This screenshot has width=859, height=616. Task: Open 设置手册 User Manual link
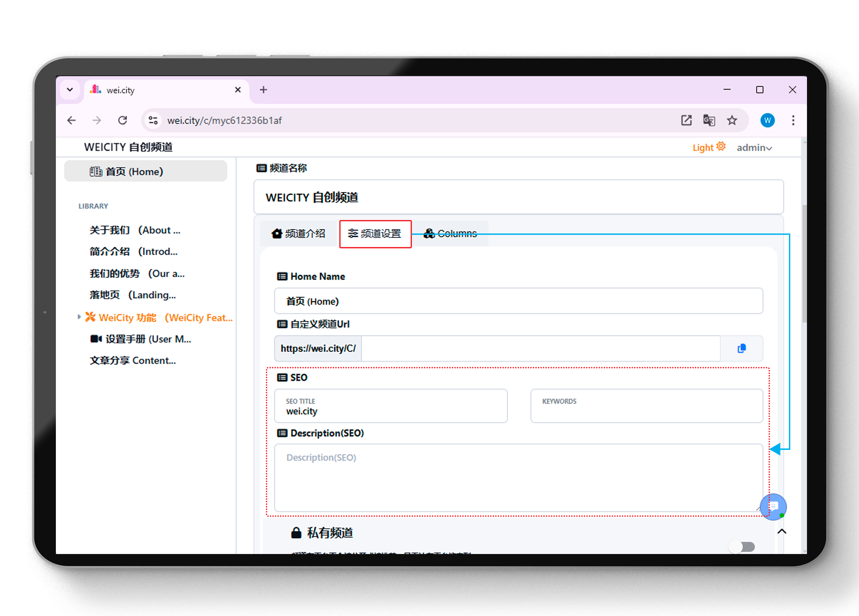(x=140, y=339)
